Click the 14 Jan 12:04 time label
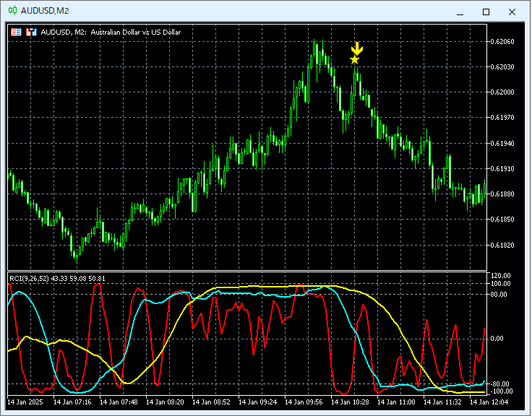Screen dimensions: 532x416 [x=489, y=402]
